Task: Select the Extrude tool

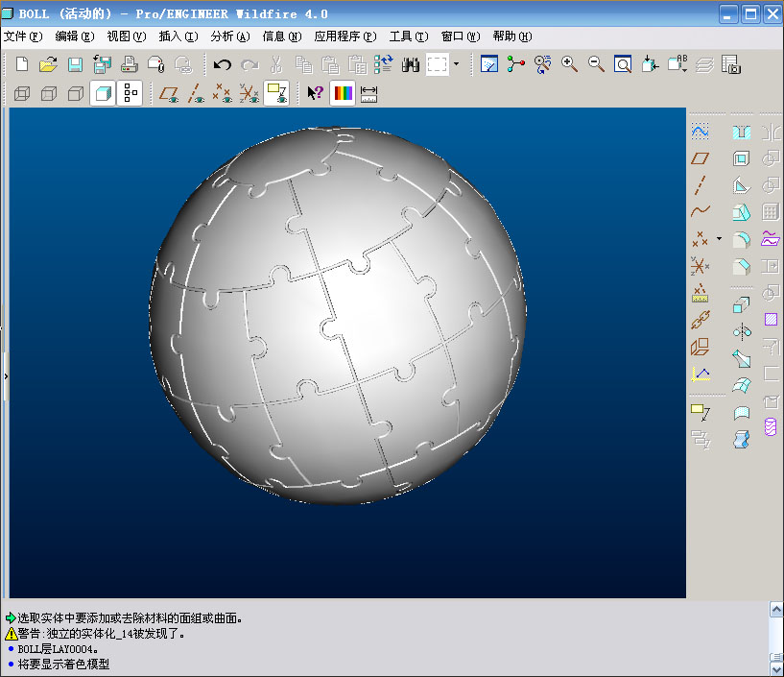Action: tap(742, 304)
